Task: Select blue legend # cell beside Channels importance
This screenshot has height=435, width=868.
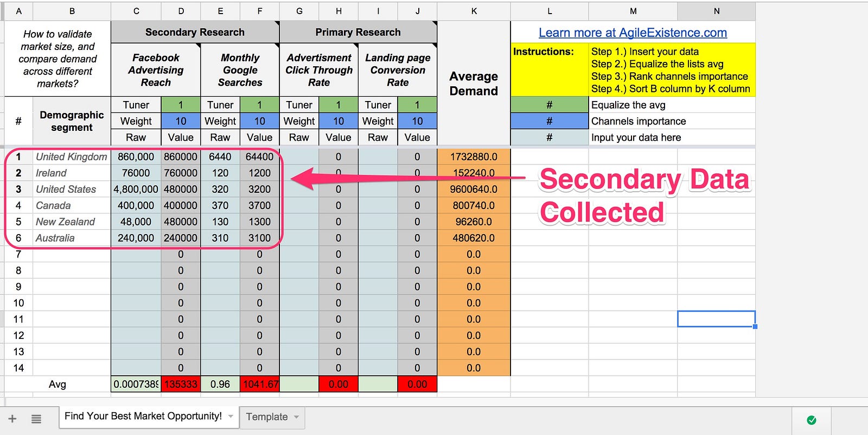Action: (x=550, y=121)
